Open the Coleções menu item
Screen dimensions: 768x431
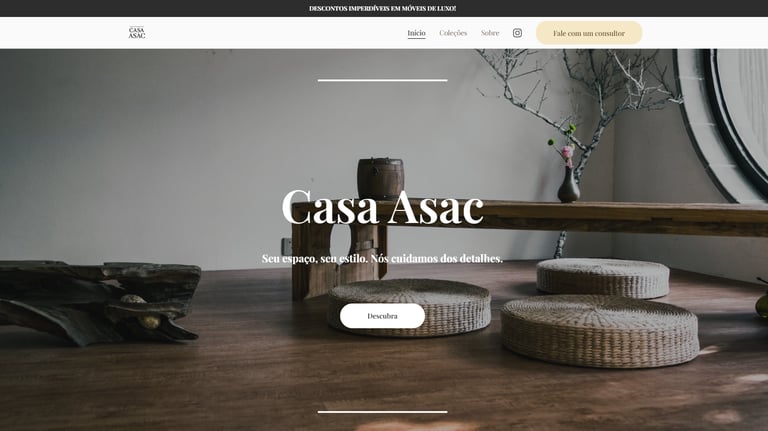(x=453, y=33)
